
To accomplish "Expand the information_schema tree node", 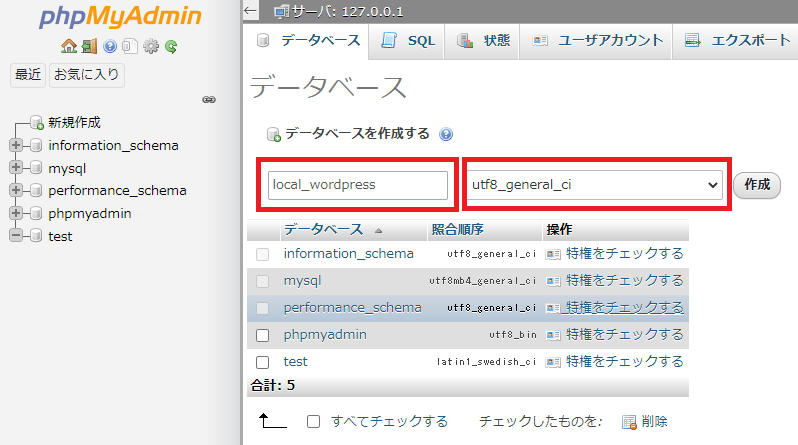I will pyautogui.click(x=15, y=145).
